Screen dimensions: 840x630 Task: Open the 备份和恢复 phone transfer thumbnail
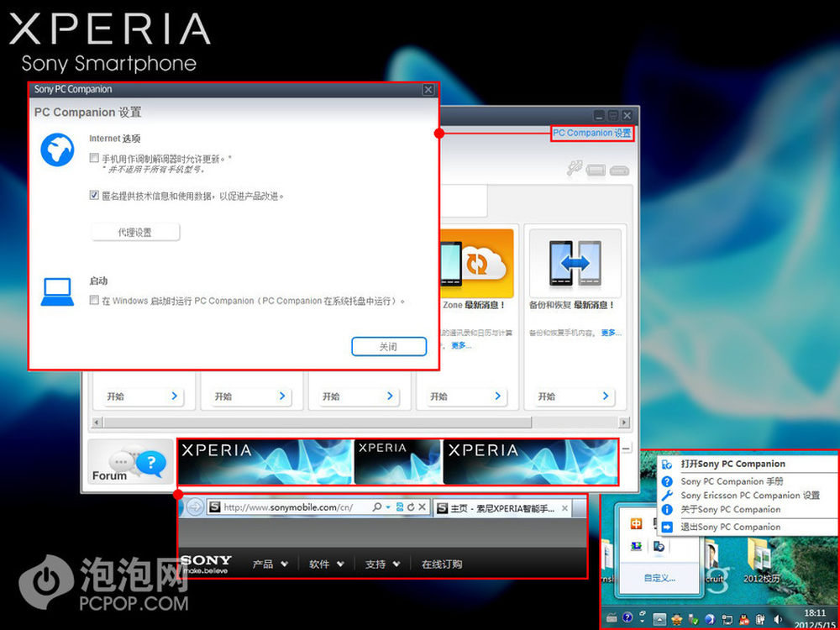coord(575,264)
